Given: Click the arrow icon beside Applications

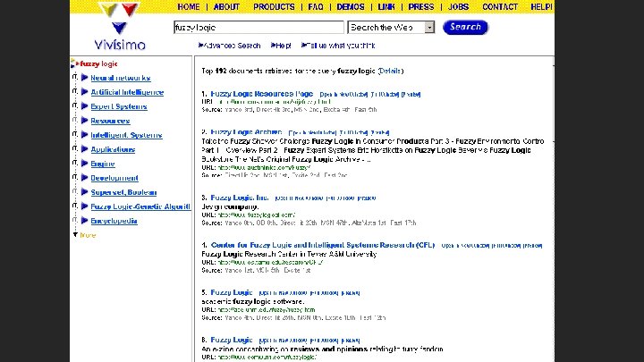Looking at the screenshot, I should coord(85,149).
